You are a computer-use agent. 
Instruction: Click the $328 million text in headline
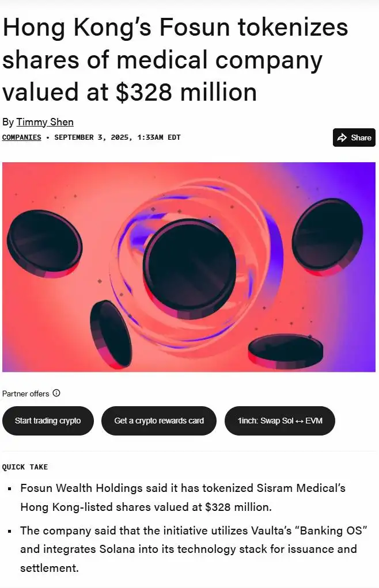coord(186,92)
